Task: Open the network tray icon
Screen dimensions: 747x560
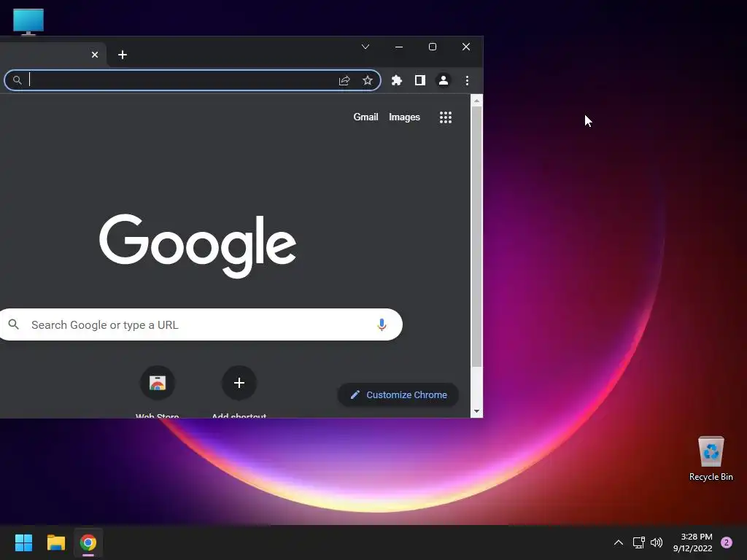Action: (639, 542)
